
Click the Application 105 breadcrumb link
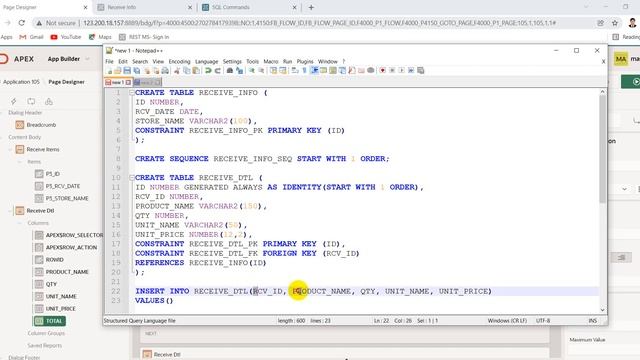coord(21,82)
